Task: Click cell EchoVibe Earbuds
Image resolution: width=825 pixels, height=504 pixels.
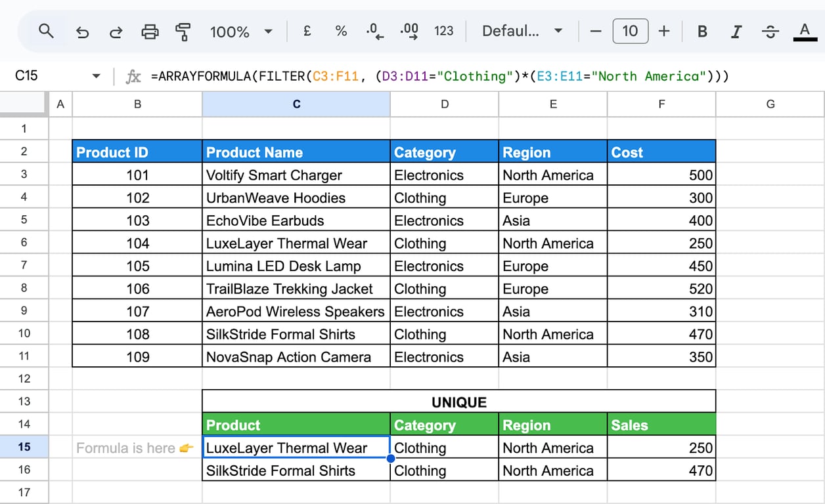Action: point(296,220)
